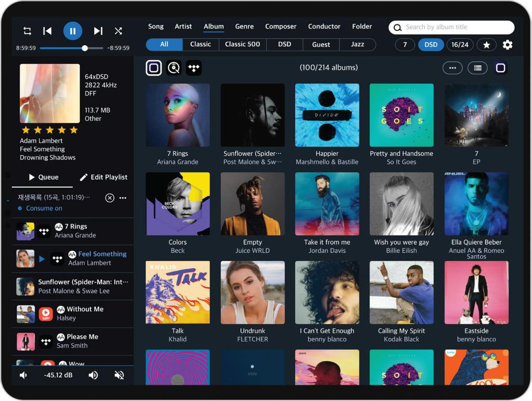Select the Classic library filter
This screenshot has width=532, height=401.
(x=201, y=45)
